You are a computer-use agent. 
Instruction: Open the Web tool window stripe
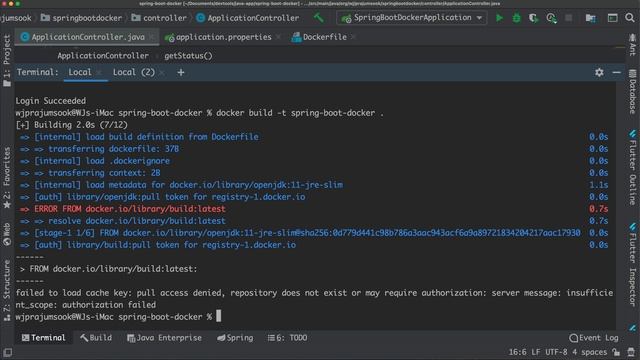click(x=7, y=234)
